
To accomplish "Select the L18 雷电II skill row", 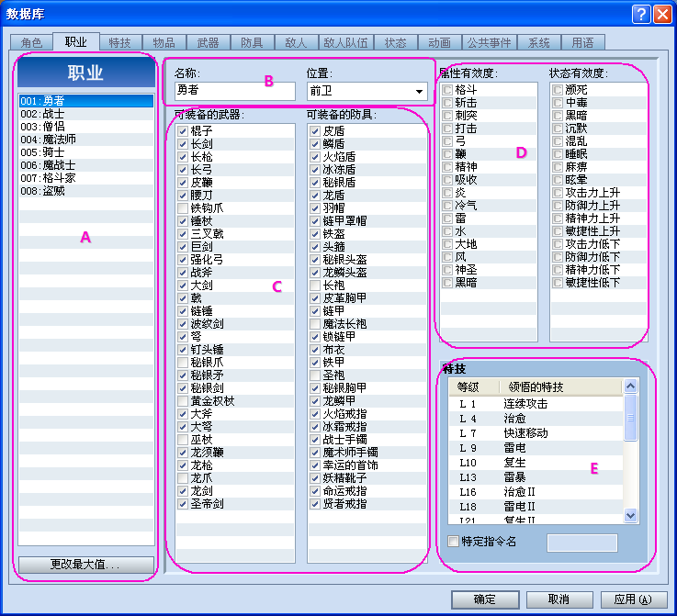I will [x=536, y=507].
